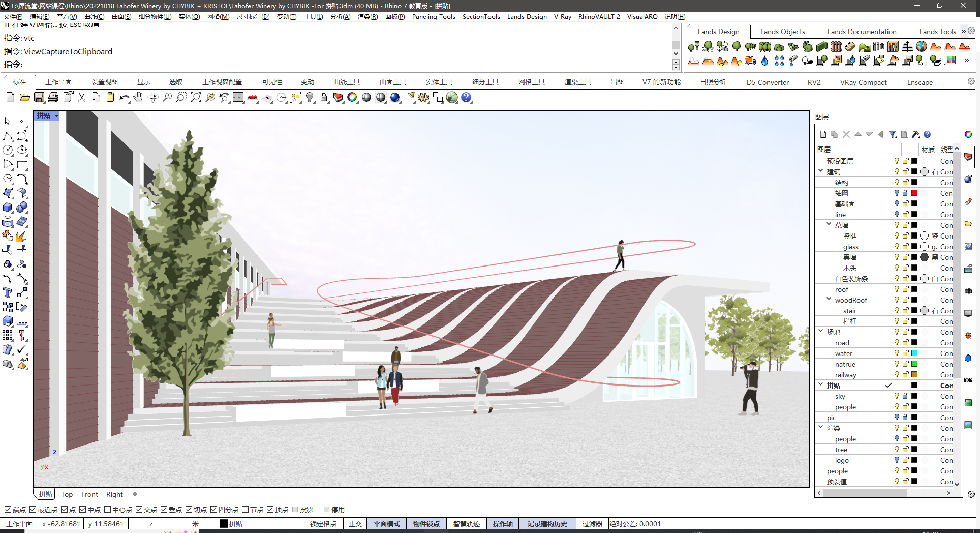The width and height of the screenshot is (980, 533).
Task: Click the Print icon in standard toolbar
Action: (x=53, y=97)
